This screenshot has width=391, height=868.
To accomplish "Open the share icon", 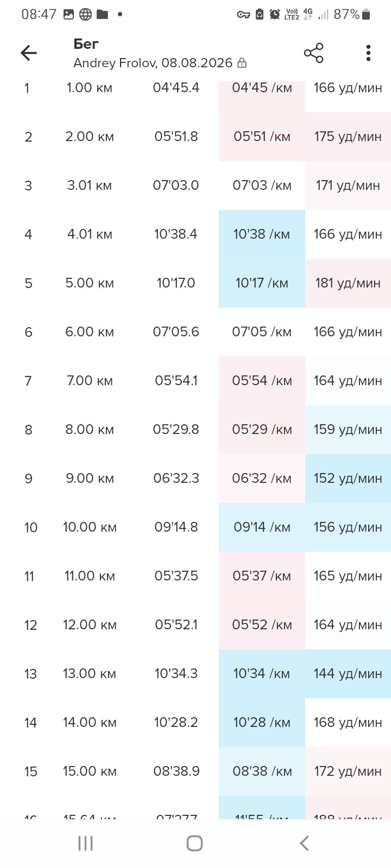I will pyautogui.click(x=314, y=53).
